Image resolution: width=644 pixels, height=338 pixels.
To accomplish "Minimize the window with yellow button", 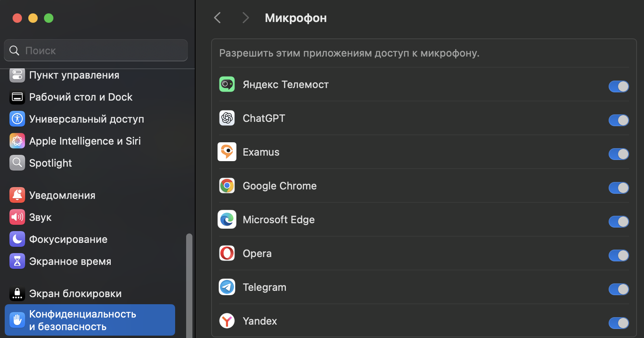I will pyautogui.click(x=33, y=18).
